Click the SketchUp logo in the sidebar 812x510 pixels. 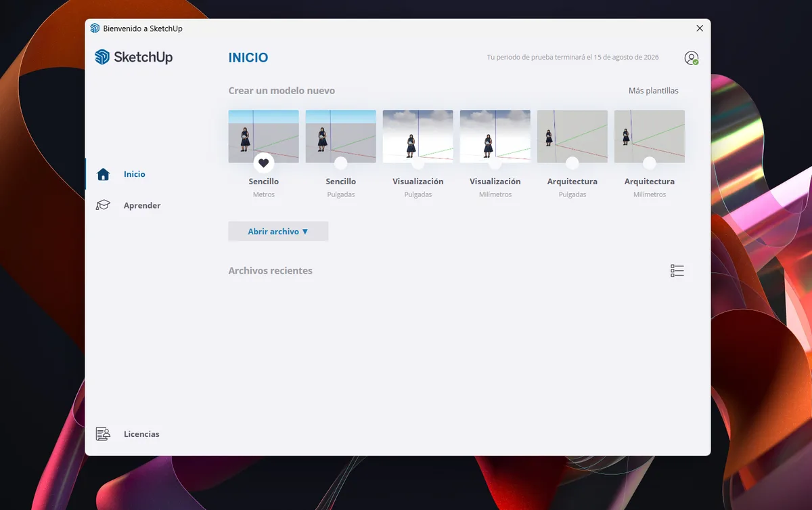click(134, 57)
